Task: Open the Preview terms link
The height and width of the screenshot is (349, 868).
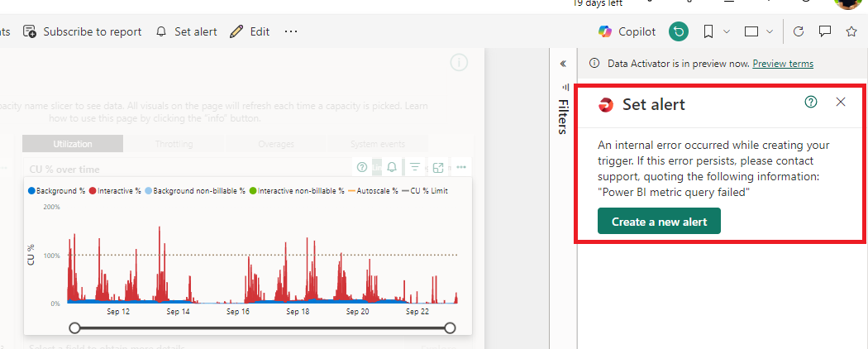Action: pos(783,64)
